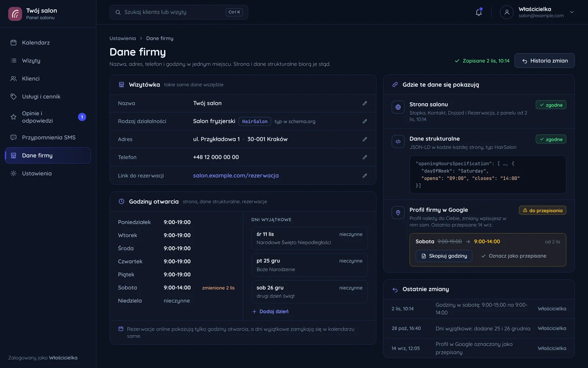This screenshot has width=588, height=368.
Task: Select Usługi i cennik menu item
Action: tap(48, 97)
